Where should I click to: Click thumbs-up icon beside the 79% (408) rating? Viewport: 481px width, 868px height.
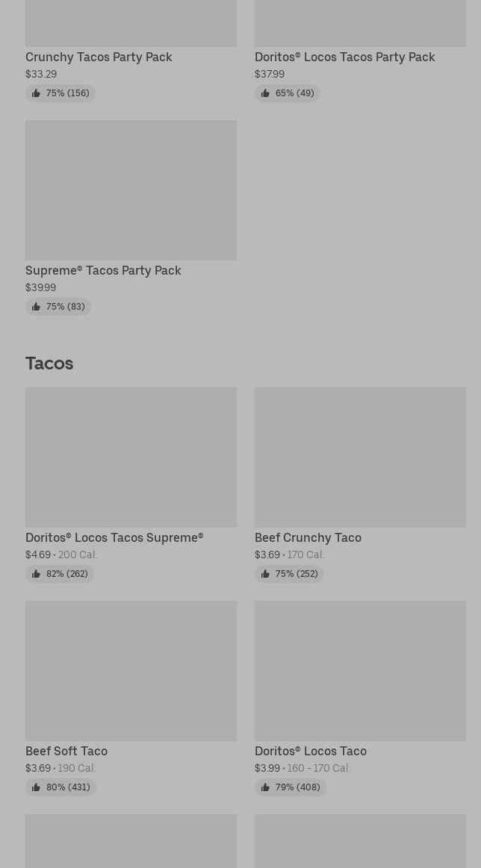[265, 787]
